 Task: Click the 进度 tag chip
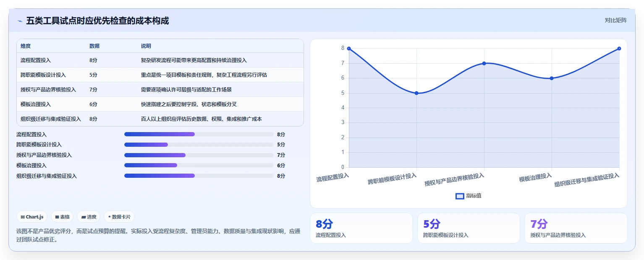click(89, 217)
